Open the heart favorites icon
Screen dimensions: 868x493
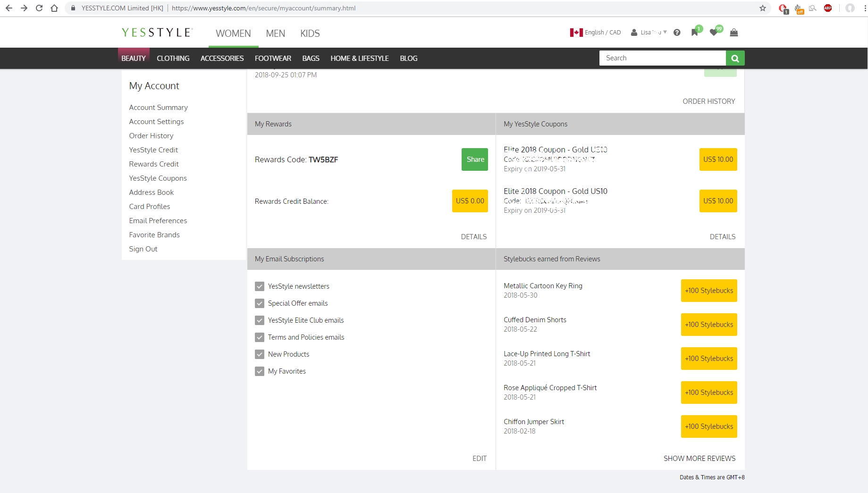714,33
